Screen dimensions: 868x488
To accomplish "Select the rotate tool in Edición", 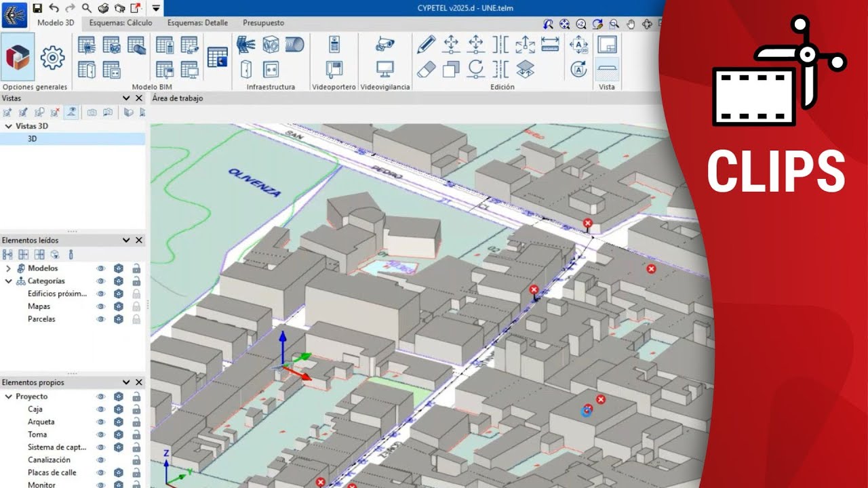I will 476,68.
